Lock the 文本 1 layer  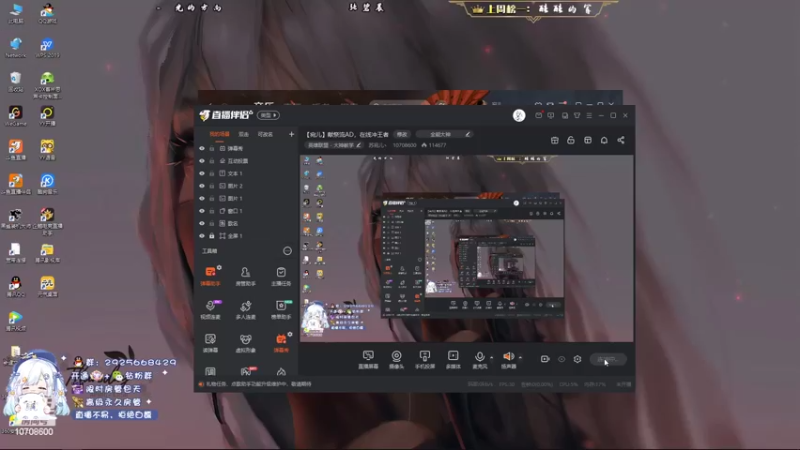tap(212, 173)
